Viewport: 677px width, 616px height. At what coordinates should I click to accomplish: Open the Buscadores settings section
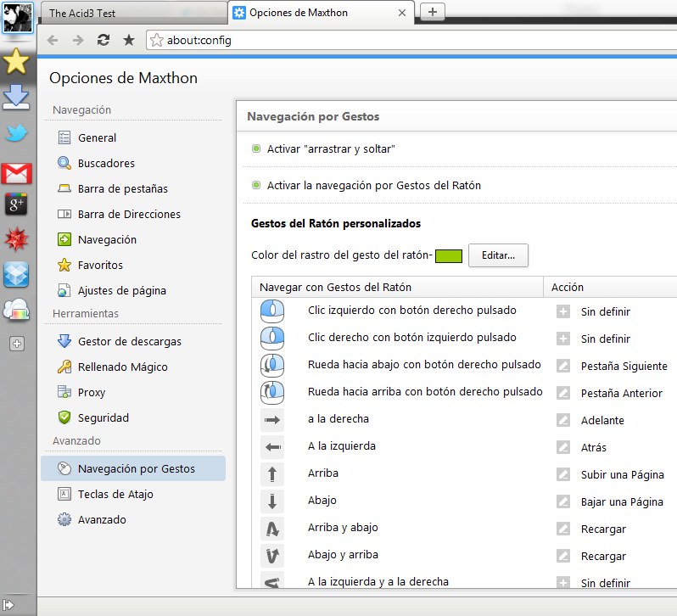pos(106,163)
